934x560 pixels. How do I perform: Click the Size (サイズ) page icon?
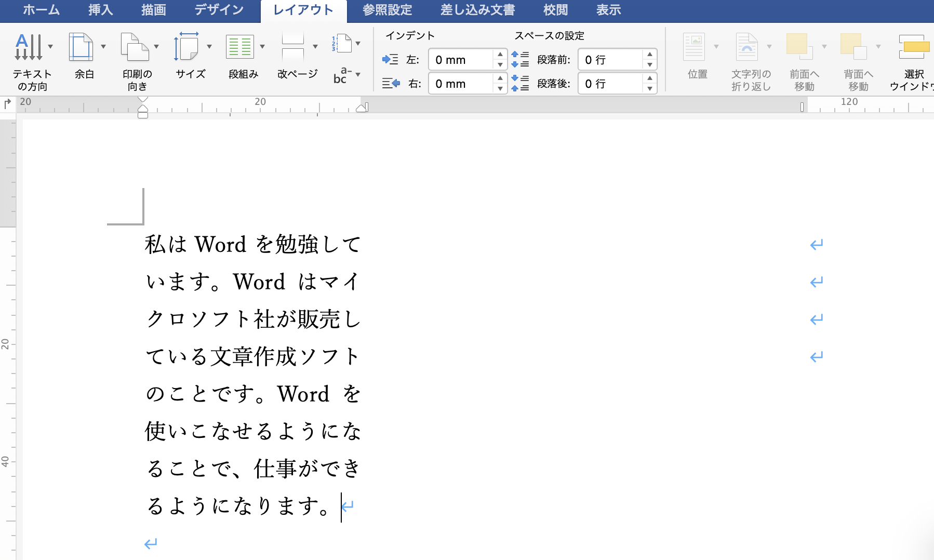pos(187,47)
